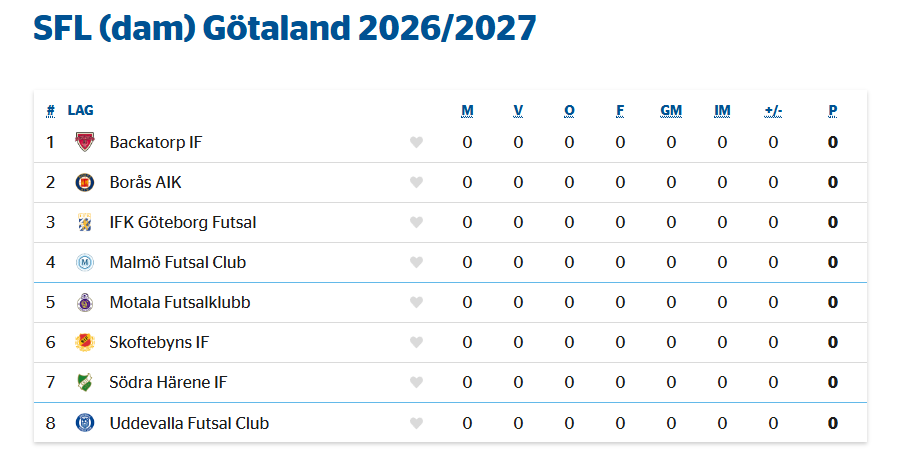Click the IFK Göteborg Futsal crest

[85, 223]
